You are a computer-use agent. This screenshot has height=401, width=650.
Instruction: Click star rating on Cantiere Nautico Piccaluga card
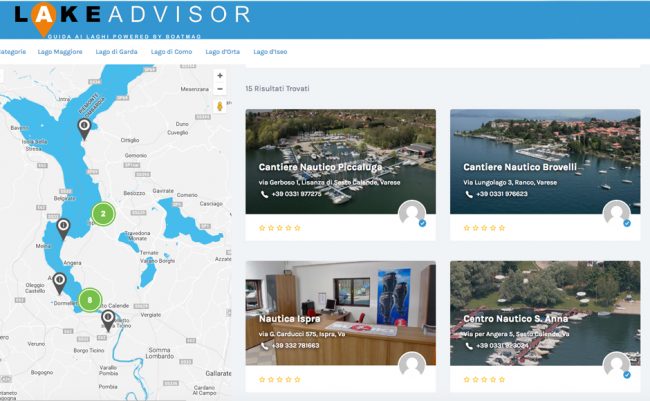click(x=280, y=228)
